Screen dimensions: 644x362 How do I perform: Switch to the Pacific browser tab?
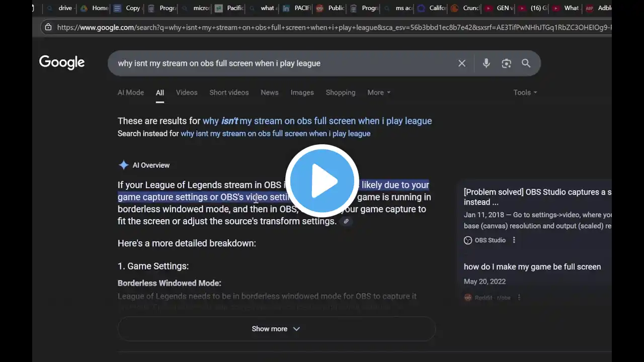point(229,8)
